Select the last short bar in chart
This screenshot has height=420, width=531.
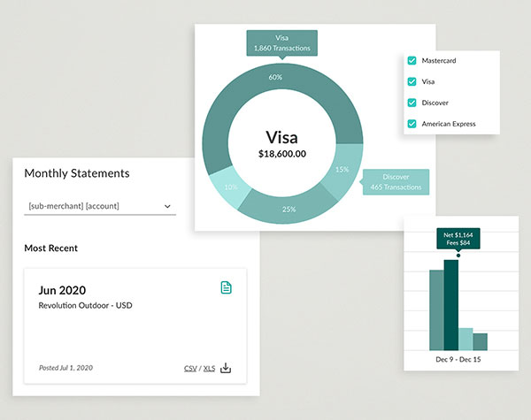pos(481,342)
